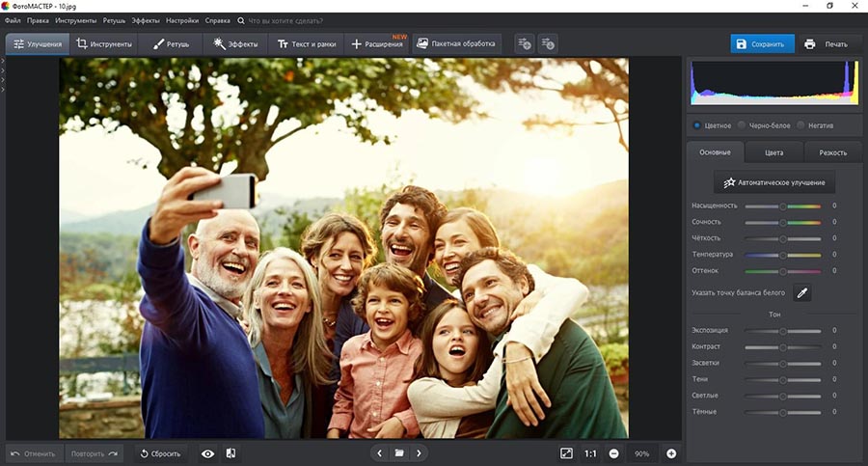Click the fit-to-screen icon
The width and height of the screenshot is (868, 466).
566,453
